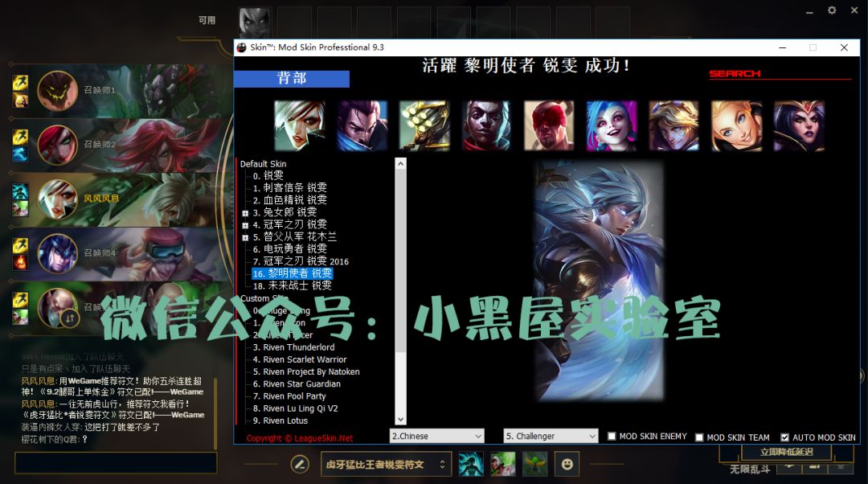Select Lee Sin champion thumbnail
868x484 pixels.
[549, 125]
